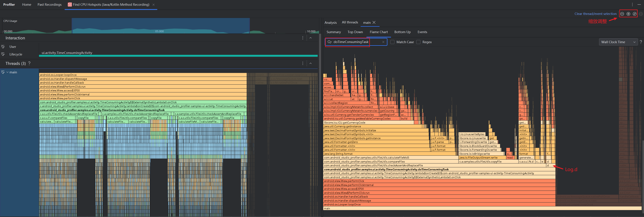Click Clear thread/event selection link
The image size is (644, 217).
595,14
